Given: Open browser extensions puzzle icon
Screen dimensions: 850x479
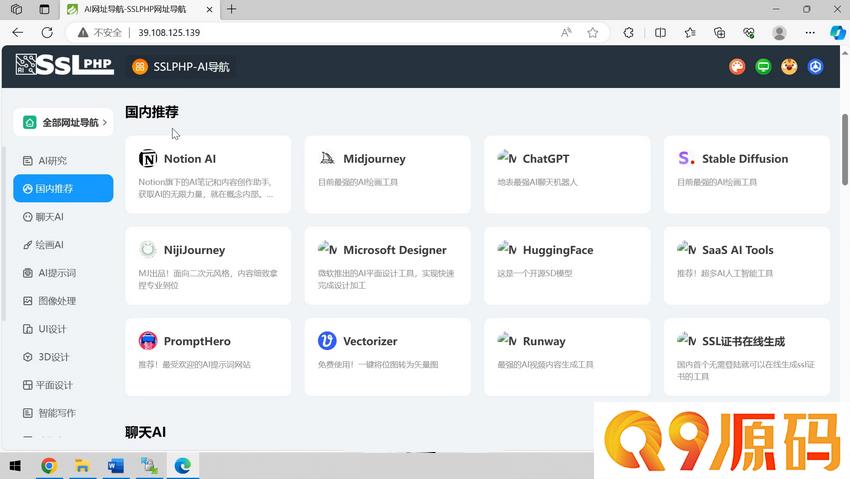Looking at the screenshot, I should pos(628,33).
